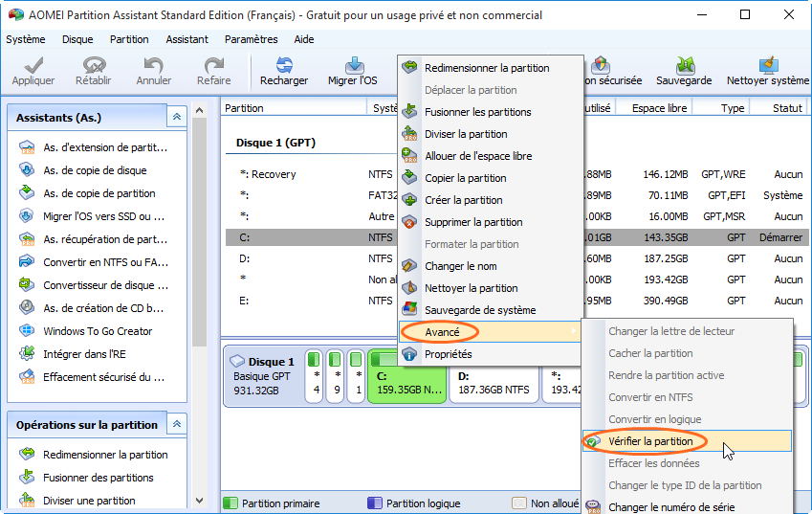Choose Nettoyer la partition menu entry
The image size is (812, 514).
click(491, 288)
